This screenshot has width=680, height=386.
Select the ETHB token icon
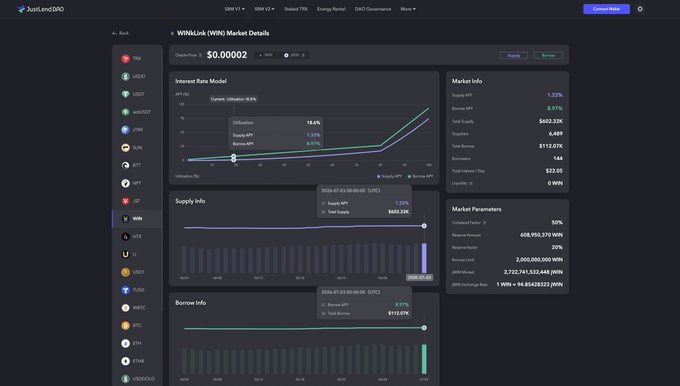pos(125,361)
